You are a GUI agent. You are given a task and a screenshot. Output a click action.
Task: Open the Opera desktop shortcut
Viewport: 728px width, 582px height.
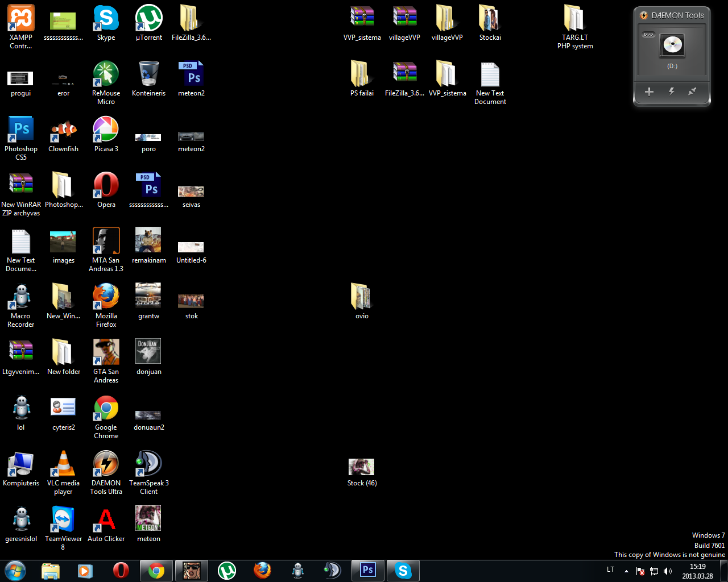pyautogui.click(x=106, y=190)
